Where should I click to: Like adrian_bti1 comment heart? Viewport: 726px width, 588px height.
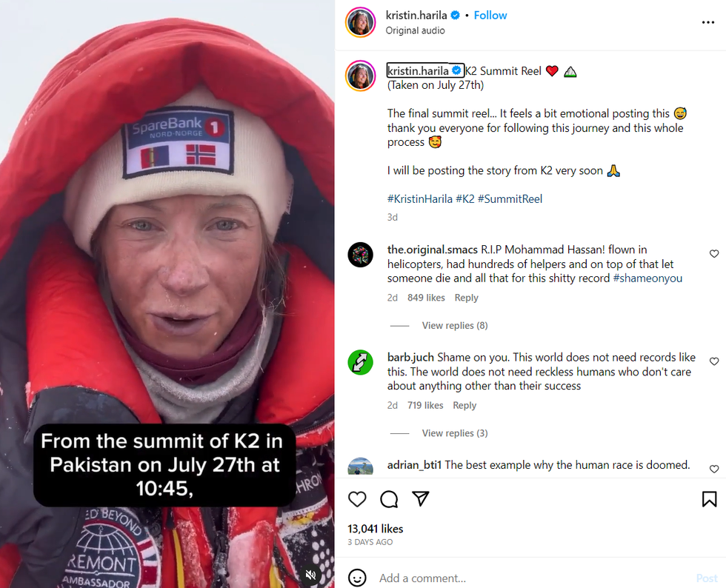714,469
